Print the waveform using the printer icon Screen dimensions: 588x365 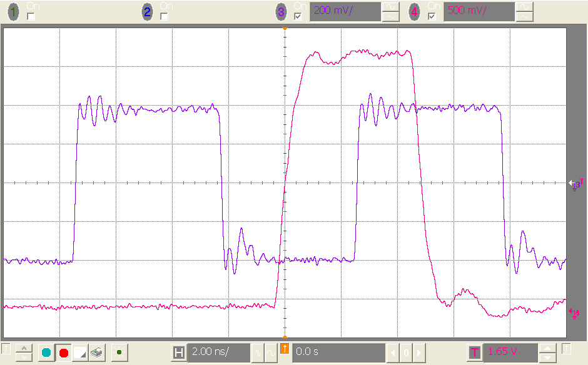96,351
